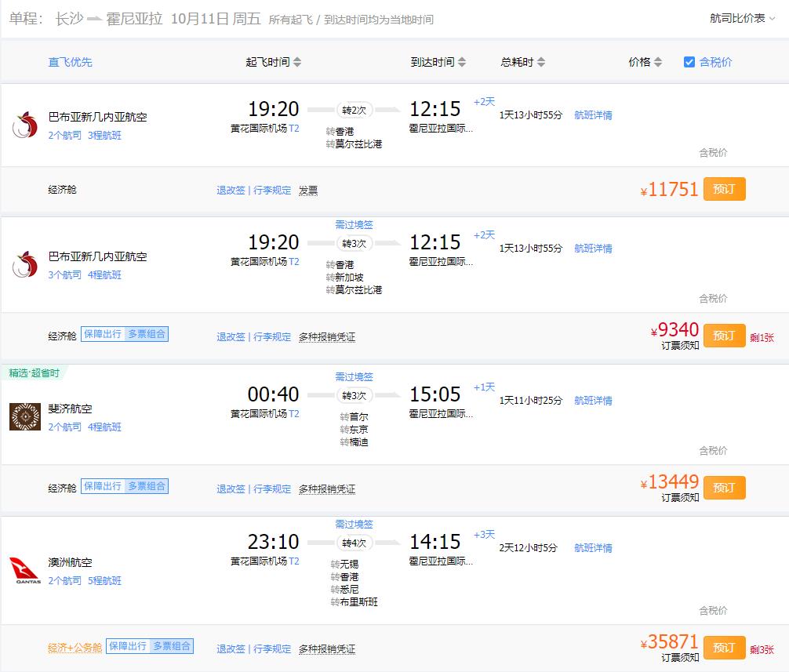This screenshot has height=672, width=789.
Task: Sort by total duration arrows
Action: point(541,62)
